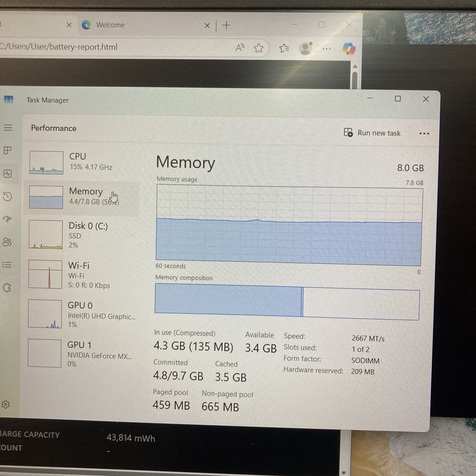The height and width of the screenshot is (476, 476).
Task: Select Performance page icon in sidebar
Action: click(8, 173)
